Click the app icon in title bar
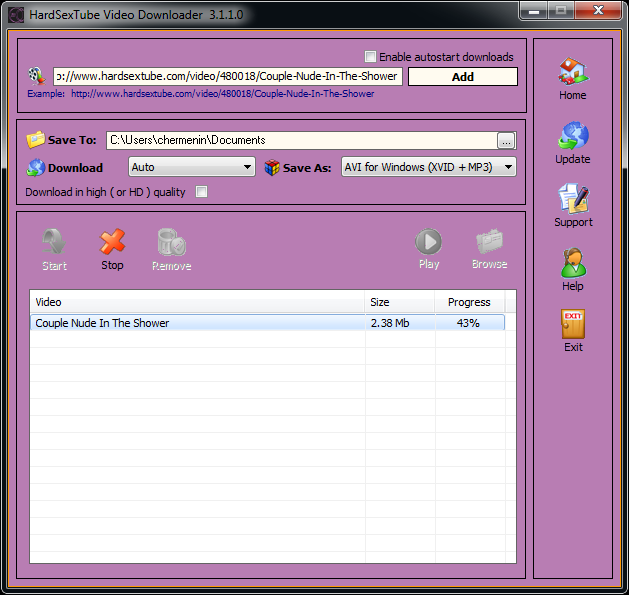This screenshot has height=595, width=629. point(16,15)
